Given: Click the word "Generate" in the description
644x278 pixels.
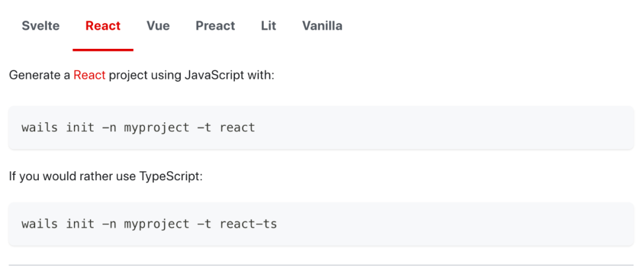Looking at the screenshot, I should point(33,75).
